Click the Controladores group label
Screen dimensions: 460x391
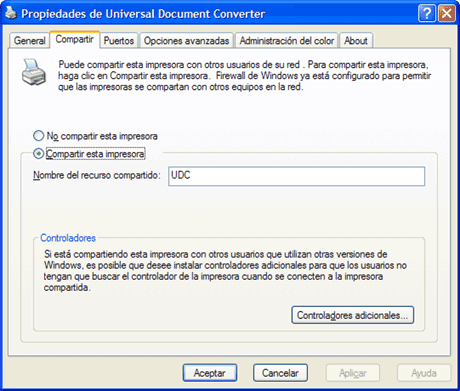click(68, 238)
